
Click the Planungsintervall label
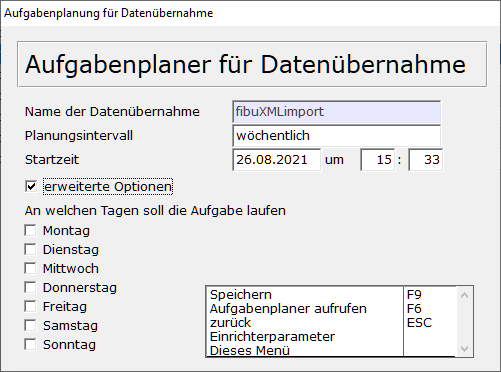click(x=79, y=136)
